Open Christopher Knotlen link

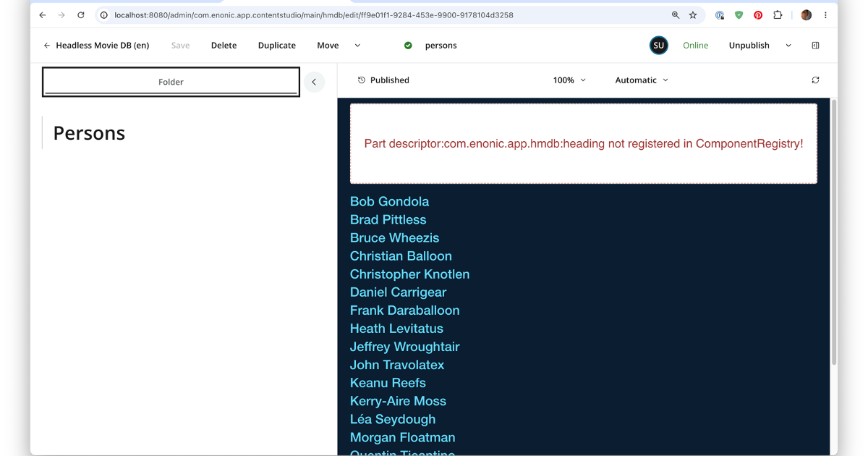[409, 274]
